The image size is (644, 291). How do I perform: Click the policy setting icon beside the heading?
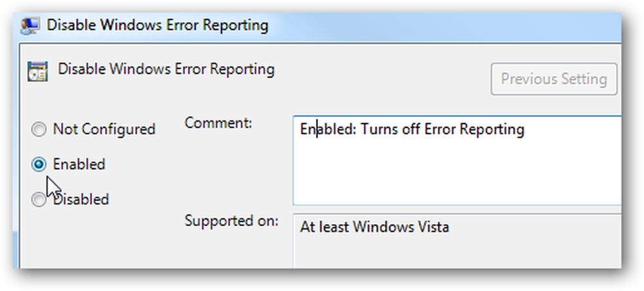pos(37,71)
